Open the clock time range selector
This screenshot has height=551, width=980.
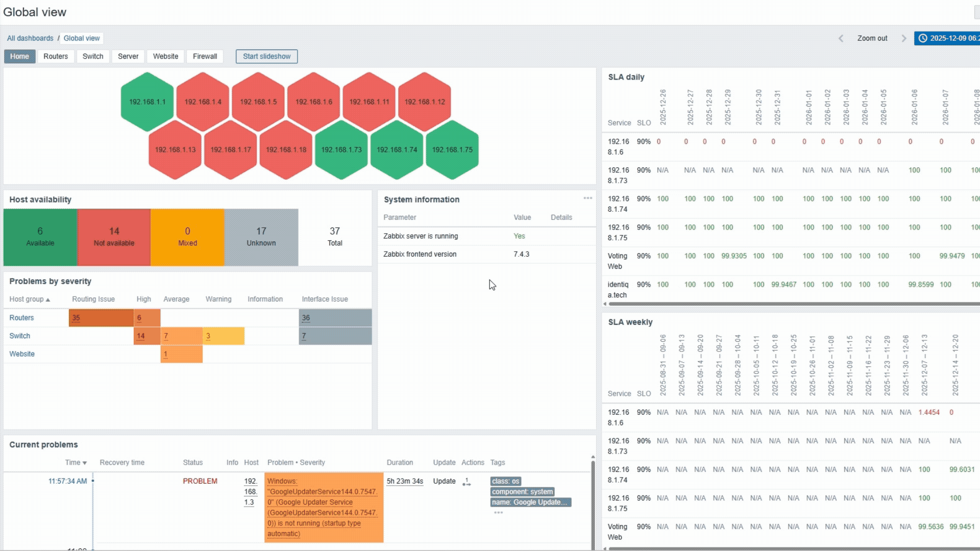(x=947, y=38)
